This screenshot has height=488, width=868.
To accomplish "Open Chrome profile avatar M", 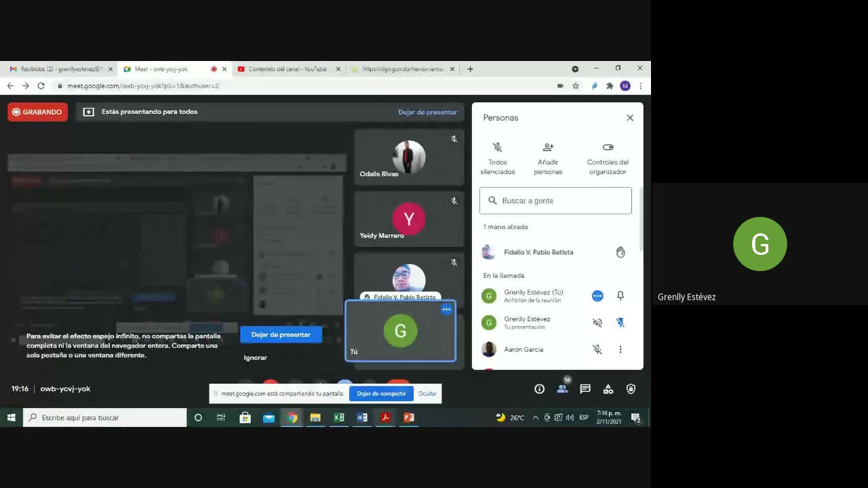I will tap(625, 86).
